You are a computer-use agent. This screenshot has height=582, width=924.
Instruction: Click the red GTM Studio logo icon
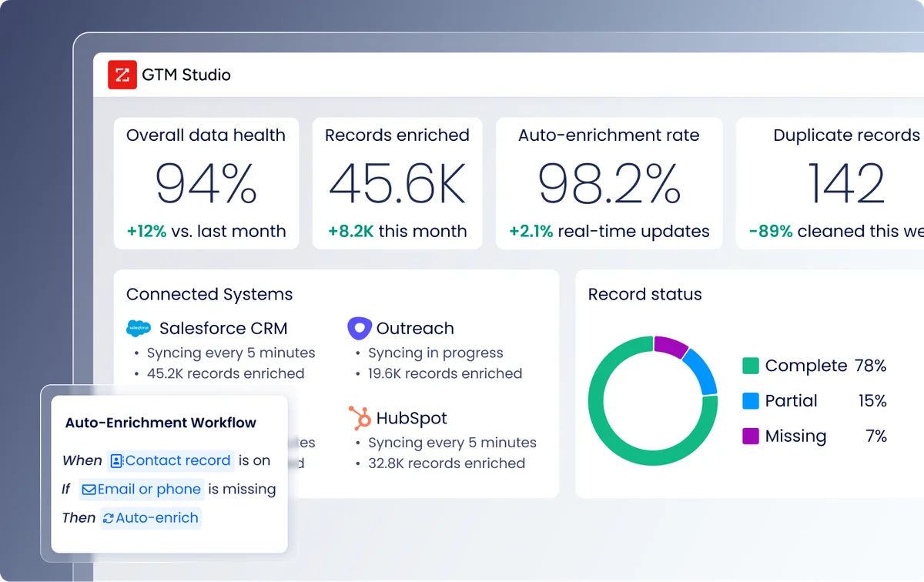(122, 75)
